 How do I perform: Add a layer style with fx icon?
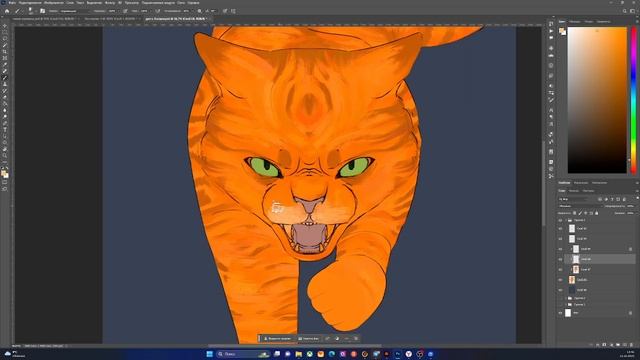point(598,345)
